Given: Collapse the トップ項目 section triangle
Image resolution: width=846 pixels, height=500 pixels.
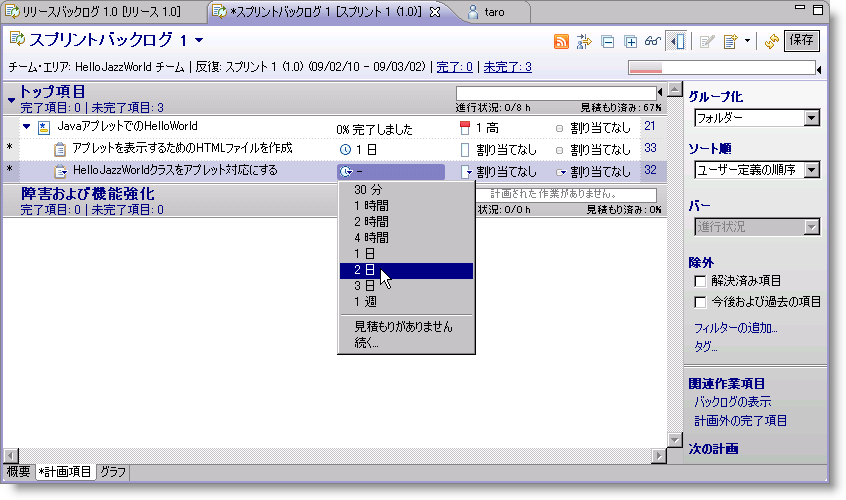Looking at the screenshot, I should click(x=11, y=100).
